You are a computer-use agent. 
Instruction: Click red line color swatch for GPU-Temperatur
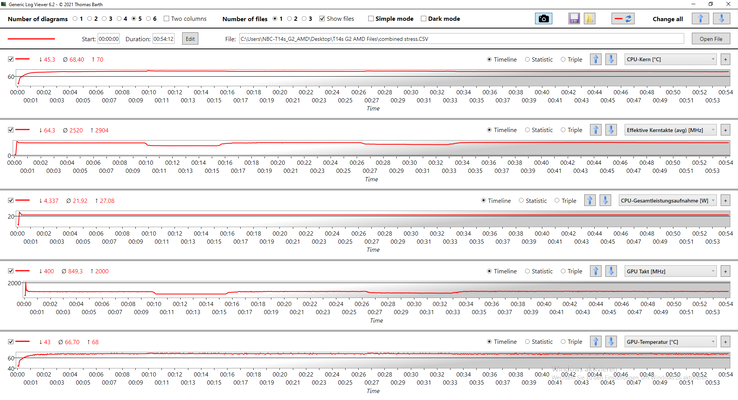tap(23, 342)
